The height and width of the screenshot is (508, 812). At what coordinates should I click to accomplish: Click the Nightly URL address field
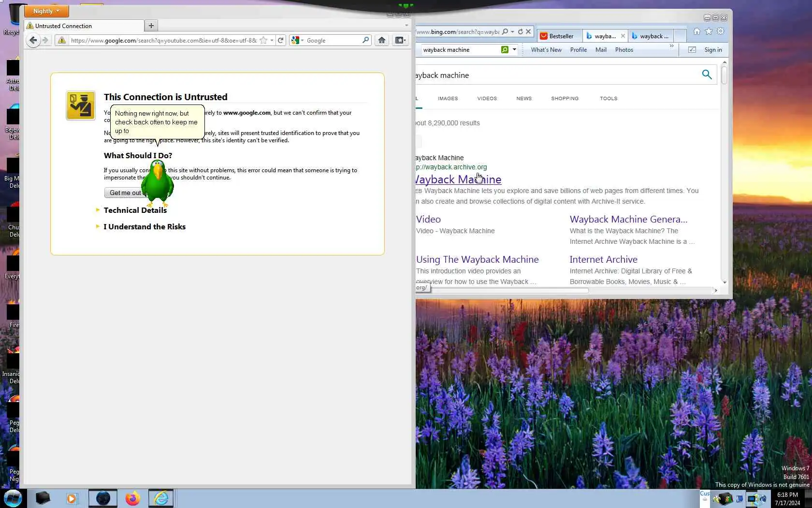pos(163,41)
